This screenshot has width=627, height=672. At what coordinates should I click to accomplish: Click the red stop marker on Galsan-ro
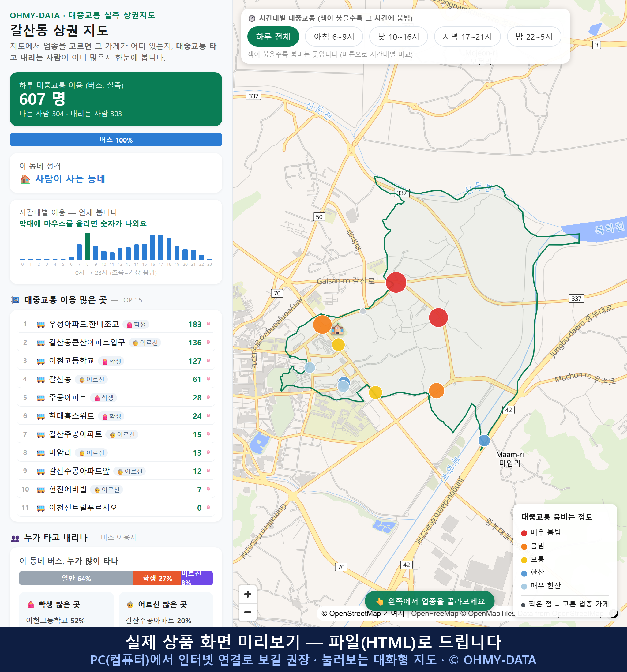(396, 282)
